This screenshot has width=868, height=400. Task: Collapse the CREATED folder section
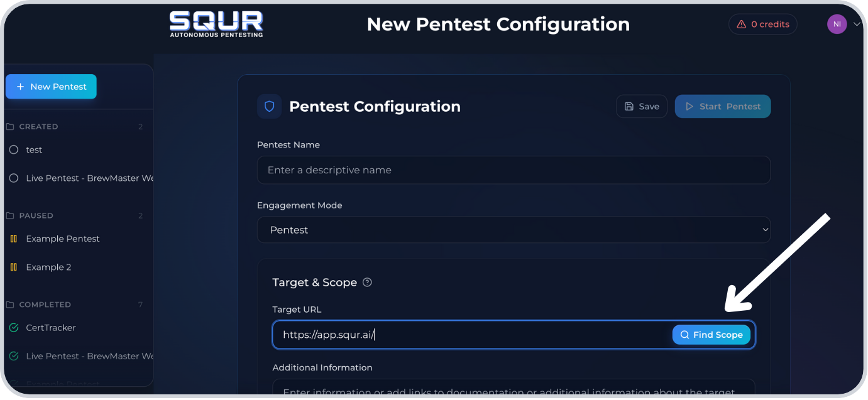click(x=38, y=127)
